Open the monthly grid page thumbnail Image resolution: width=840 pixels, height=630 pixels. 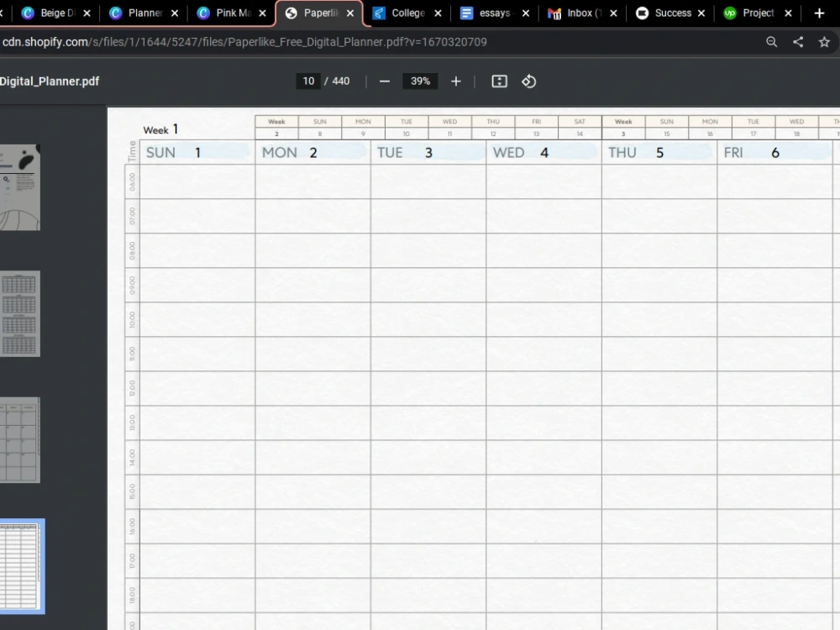coord(20,440)
